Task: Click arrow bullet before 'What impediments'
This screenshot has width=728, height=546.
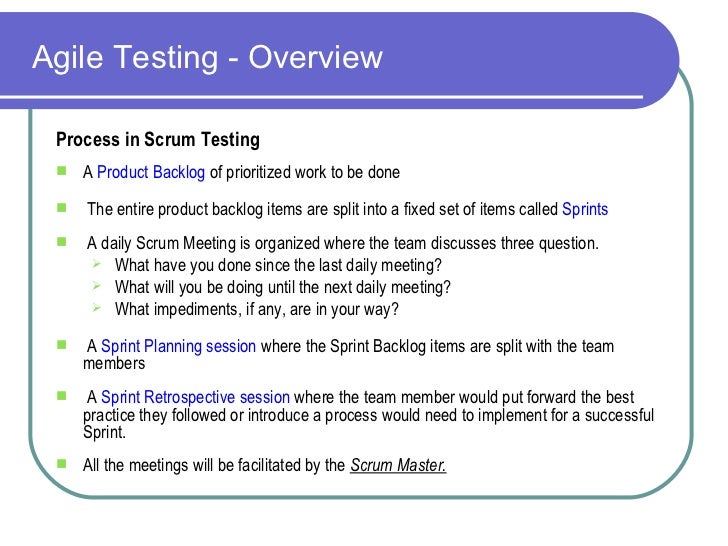Action: (96, 309)
